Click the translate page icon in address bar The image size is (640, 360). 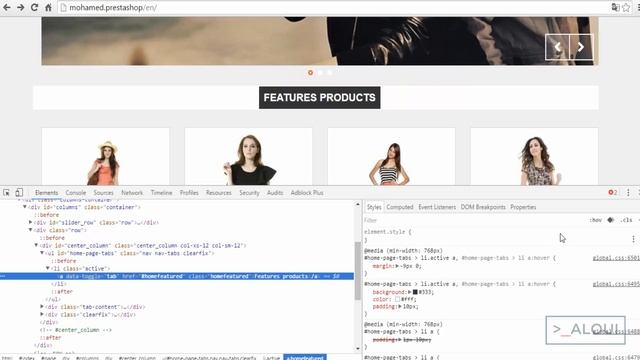[x=615, y=7]
